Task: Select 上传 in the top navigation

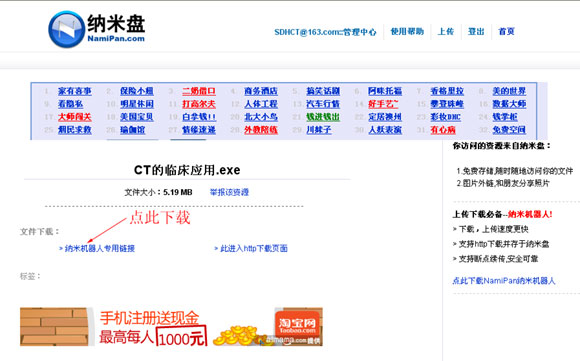Action: [446, 32]
